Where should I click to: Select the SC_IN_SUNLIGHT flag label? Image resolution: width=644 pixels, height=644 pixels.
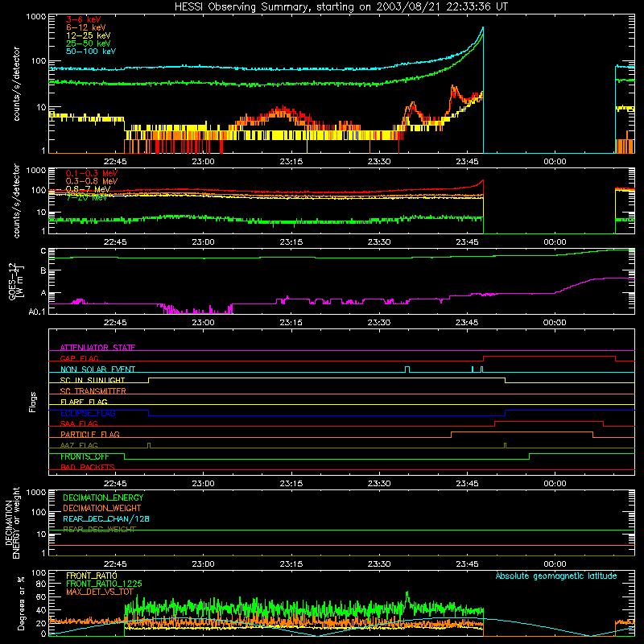pos(93,380)
